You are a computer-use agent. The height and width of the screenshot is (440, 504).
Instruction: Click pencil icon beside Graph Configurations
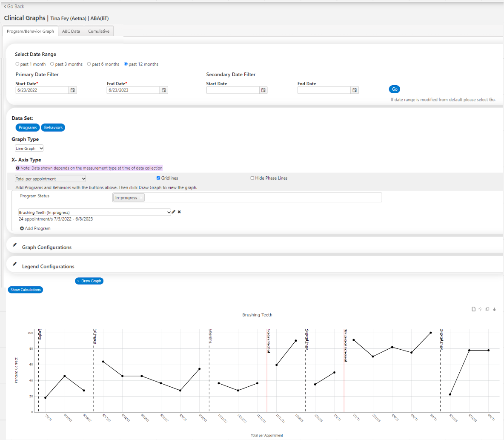[x=14, y=245]
